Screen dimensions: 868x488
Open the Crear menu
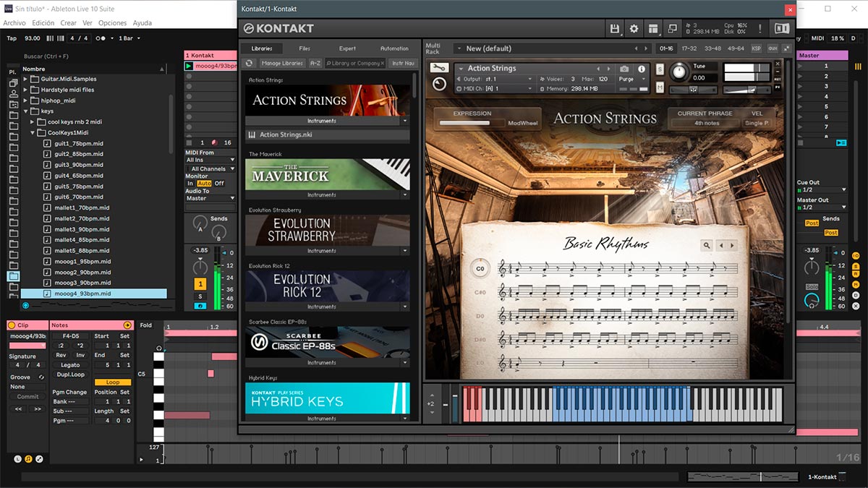69,23
